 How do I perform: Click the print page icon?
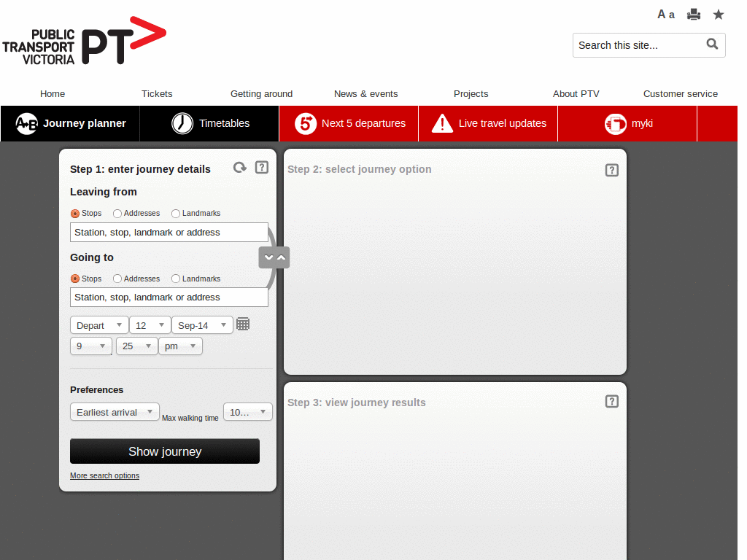(x=694, y=15)
